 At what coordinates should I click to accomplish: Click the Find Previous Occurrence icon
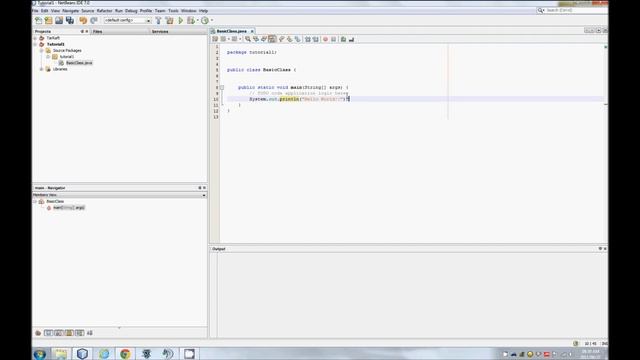[256, 39]
